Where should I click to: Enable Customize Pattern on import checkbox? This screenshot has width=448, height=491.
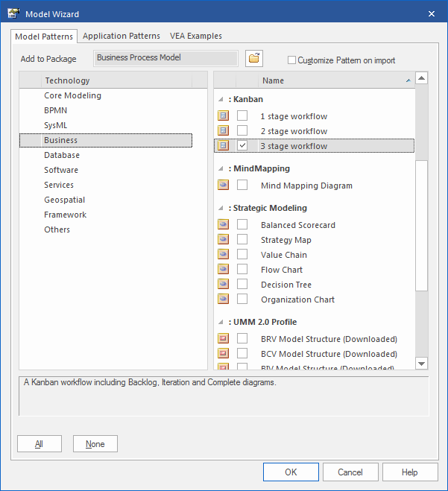point(292,60)
